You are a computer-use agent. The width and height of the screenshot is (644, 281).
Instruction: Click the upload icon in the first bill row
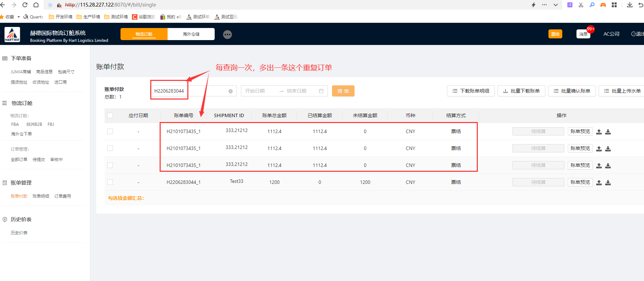pos(599,132)
